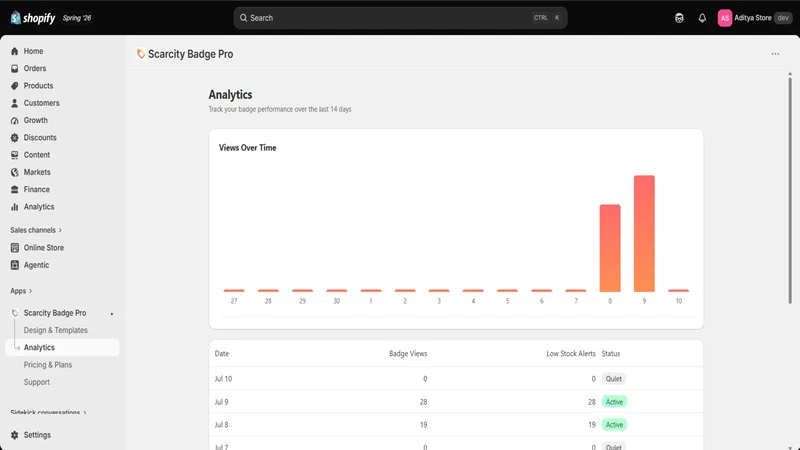Screen dimensions: 800x450
Task: Click the page vertical scrollbar
Action: (x=790, y=189)
